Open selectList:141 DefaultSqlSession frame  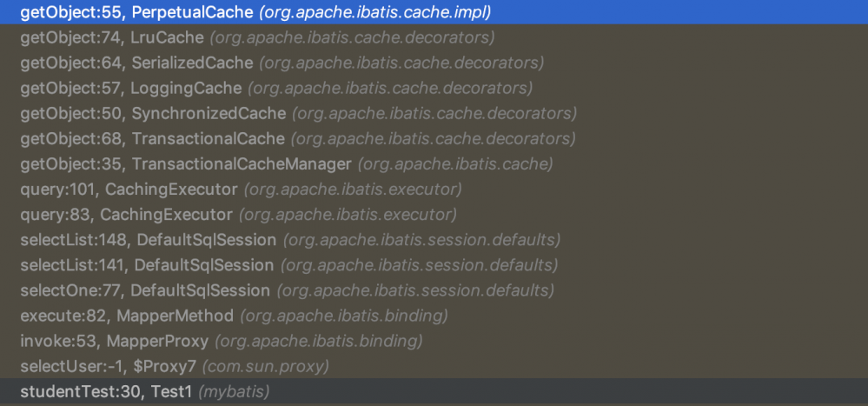[x=147, y=265]
